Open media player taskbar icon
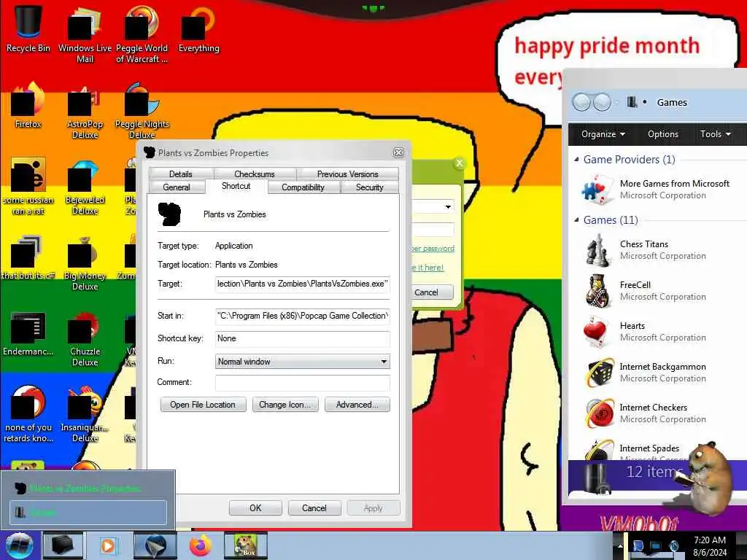 108,545
